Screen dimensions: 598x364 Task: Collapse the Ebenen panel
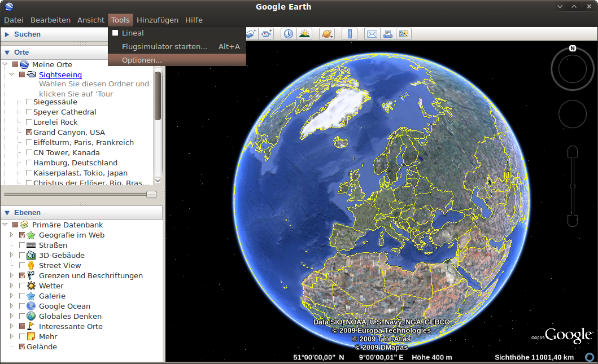coord(7,213)
